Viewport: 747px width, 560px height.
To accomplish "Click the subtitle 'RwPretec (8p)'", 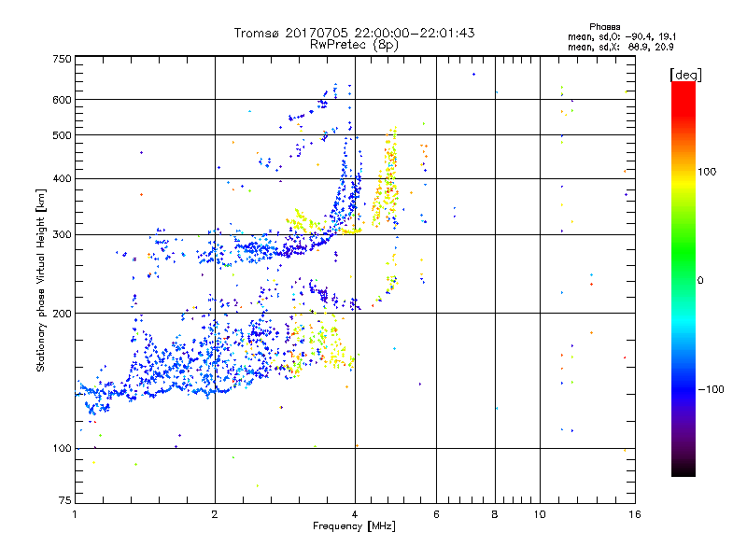I will tap(354, 45).
